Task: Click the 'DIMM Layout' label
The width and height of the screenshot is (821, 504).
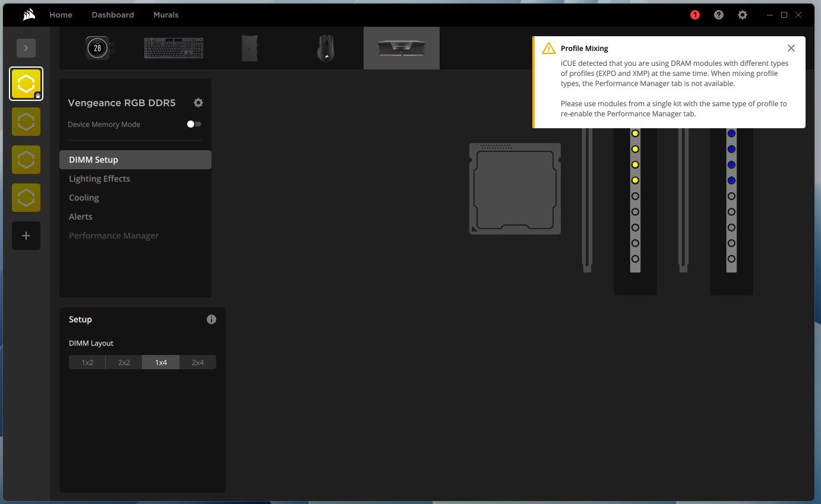Action: click(91, 343)
